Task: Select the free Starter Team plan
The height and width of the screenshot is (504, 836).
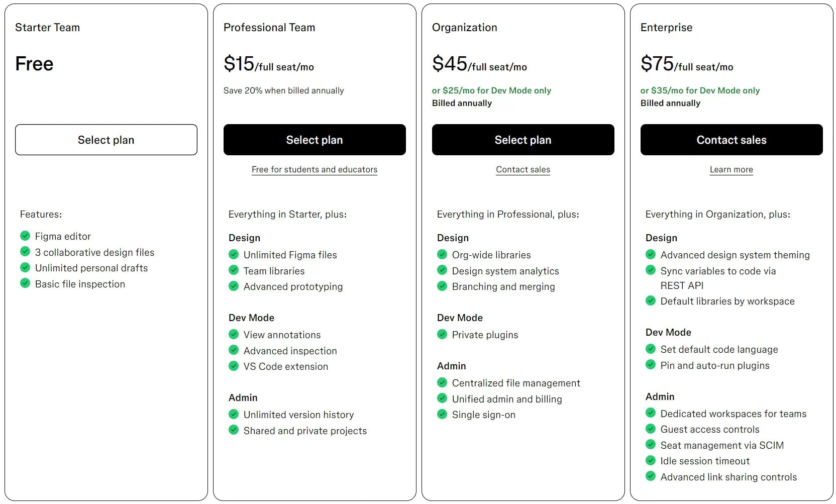Action: coord(106,140)
